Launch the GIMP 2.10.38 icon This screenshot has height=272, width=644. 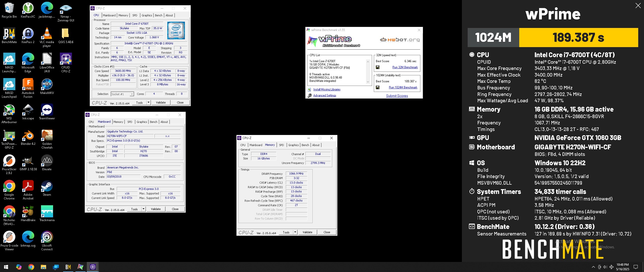coord(28,163)
